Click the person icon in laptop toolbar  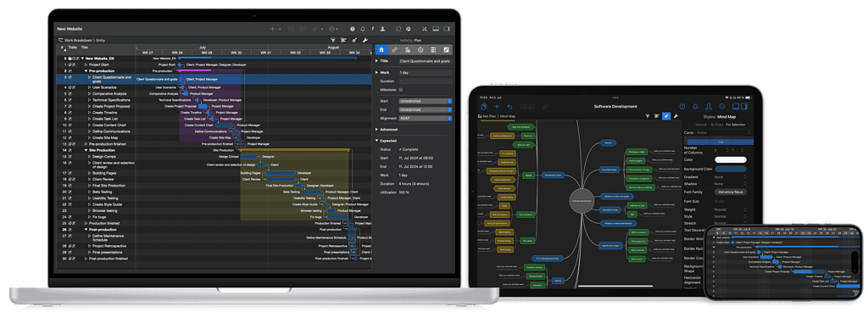click(382, 29)
